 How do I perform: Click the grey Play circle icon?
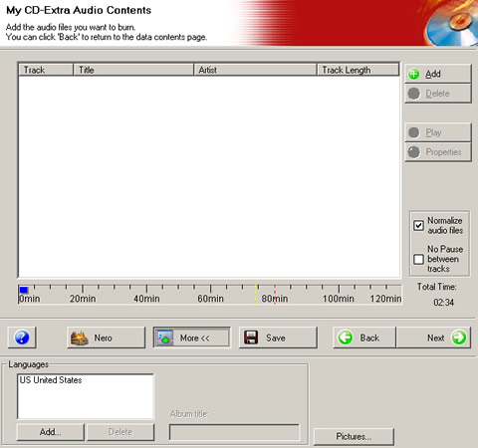click(x=413, y=132)
